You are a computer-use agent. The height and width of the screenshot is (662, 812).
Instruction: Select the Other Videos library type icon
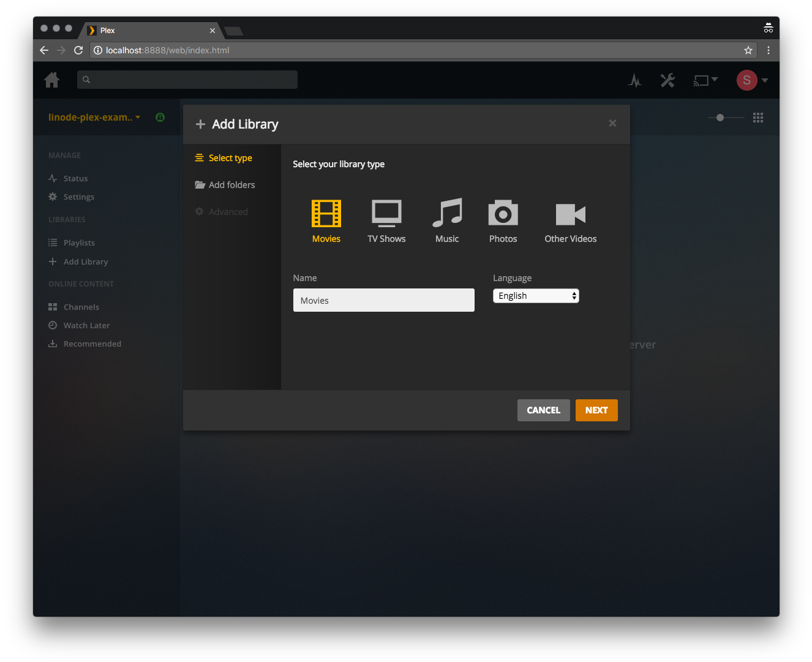pos(570,214)
